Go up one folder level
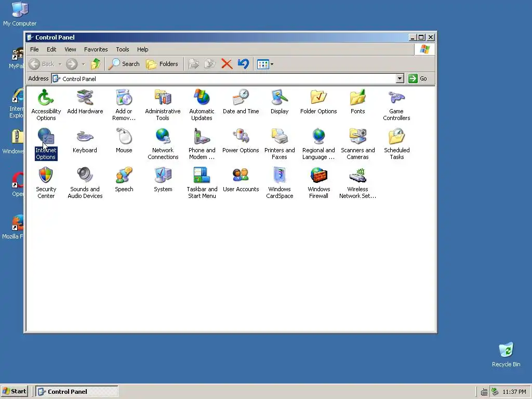 point(96,64)
